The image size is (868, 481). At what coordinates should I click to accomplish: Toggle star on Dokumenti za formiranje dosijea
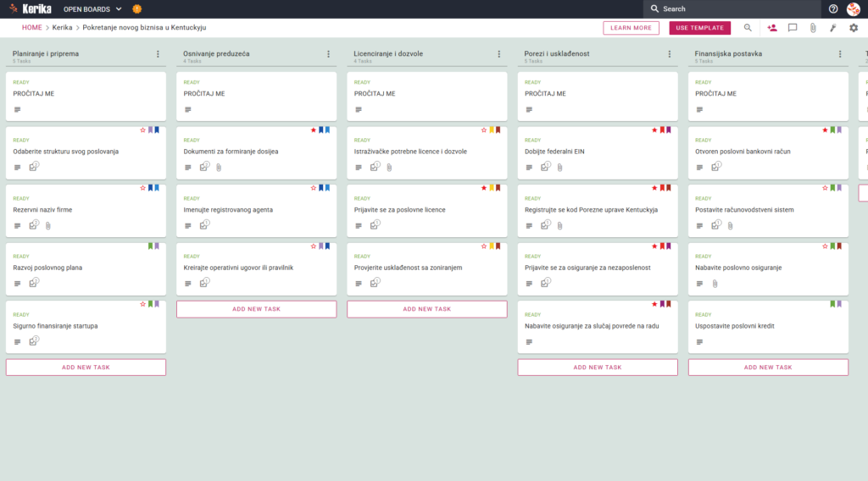(314, 130)
